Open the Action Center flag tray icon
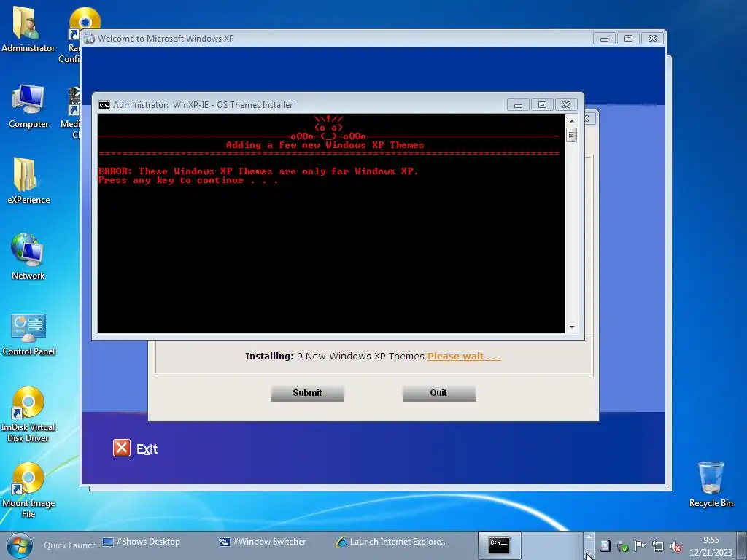Image resolution: width=747 pixels, height=560 pixels. (640, 546)
